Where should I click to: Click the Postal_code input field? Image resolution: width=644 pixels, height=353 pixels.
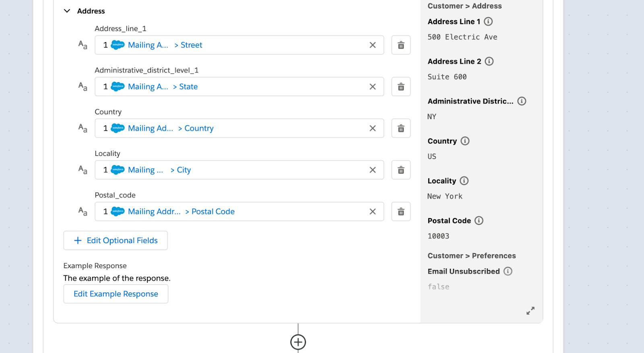pos(239,212)
